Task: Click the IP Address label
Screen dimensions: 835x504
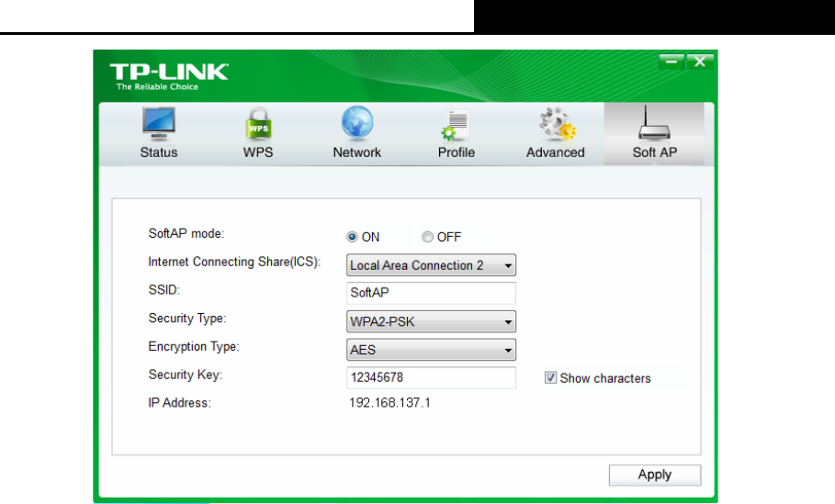Action: [179, 403]
